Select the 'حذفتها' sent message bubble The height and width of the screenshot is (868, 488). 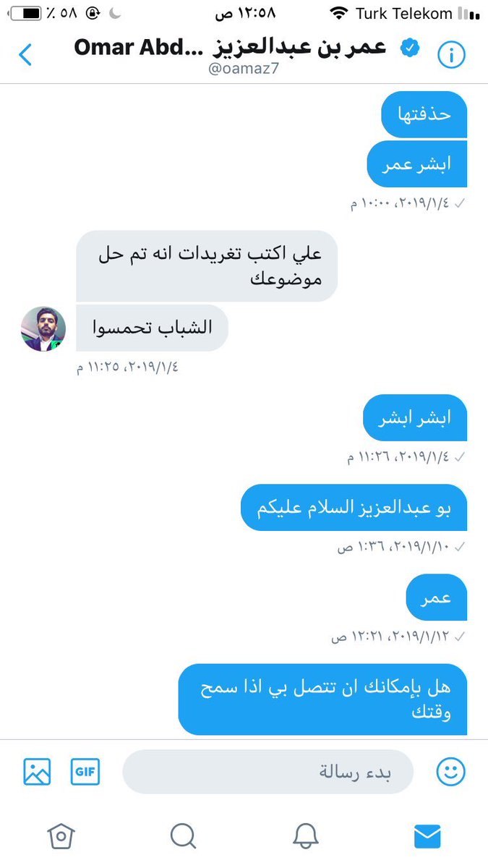coord(424,114)
